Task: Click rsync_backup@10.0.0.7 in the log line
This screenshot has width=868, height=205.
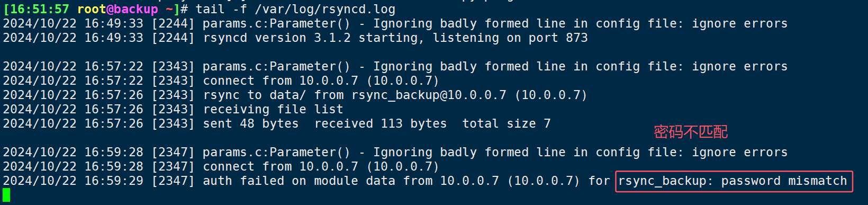Action: click(429, 95)
